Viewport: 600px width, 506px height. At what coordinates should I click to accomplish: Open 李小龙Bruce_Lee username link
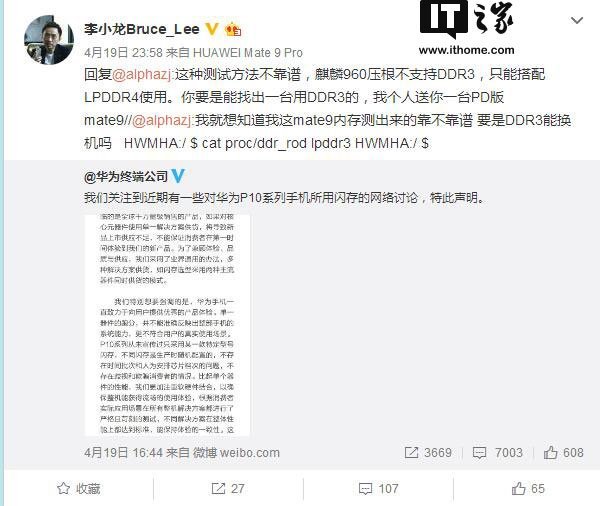pos(142,29)
